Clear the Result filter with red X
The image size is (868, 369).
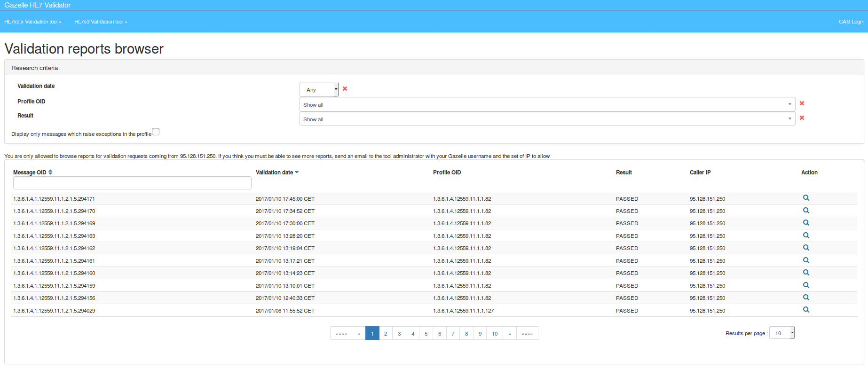[x=802, y=118]
